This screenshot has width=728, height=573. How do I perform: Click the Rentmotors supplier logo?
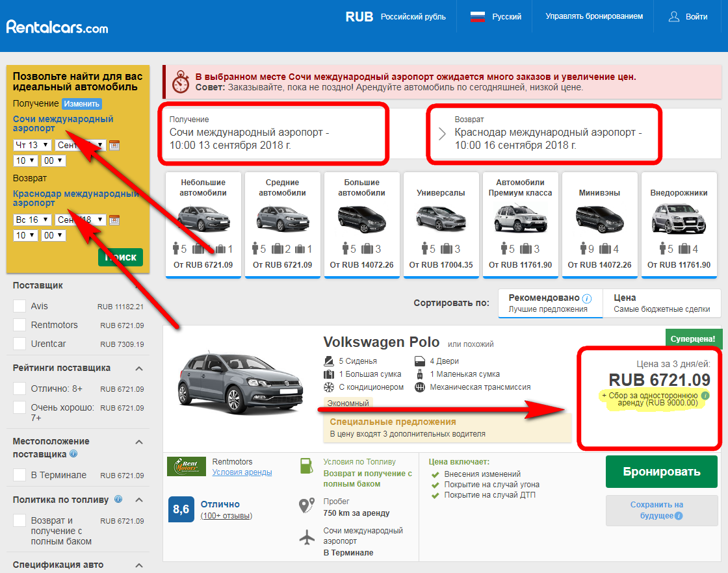(186, 466)
